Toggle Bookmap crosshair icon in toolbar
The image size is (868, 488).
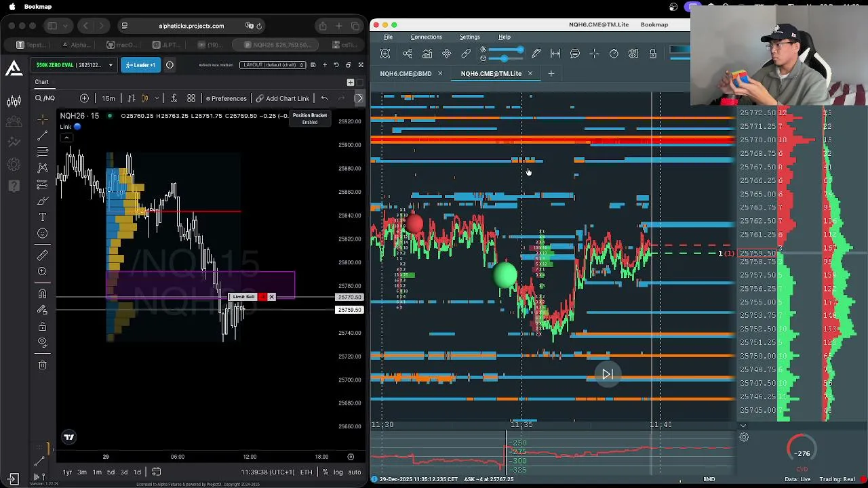click(x=594, y=54)
